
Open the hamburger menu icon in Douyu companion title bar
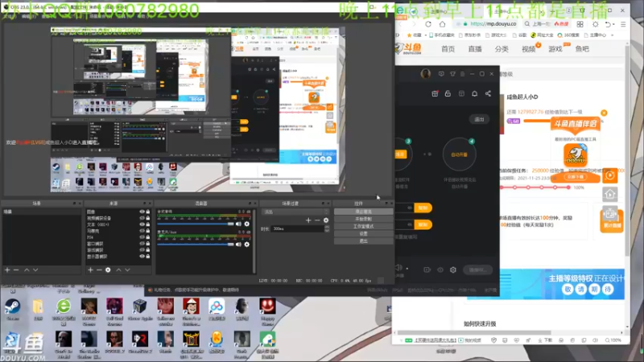(x=462, y=74)
